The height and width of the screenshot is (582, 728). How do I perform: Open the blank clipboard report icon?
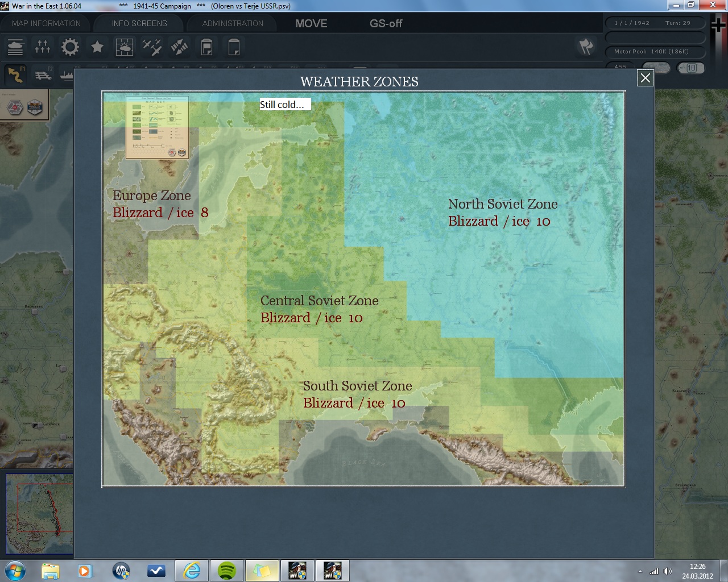click(x=234, y=47)
